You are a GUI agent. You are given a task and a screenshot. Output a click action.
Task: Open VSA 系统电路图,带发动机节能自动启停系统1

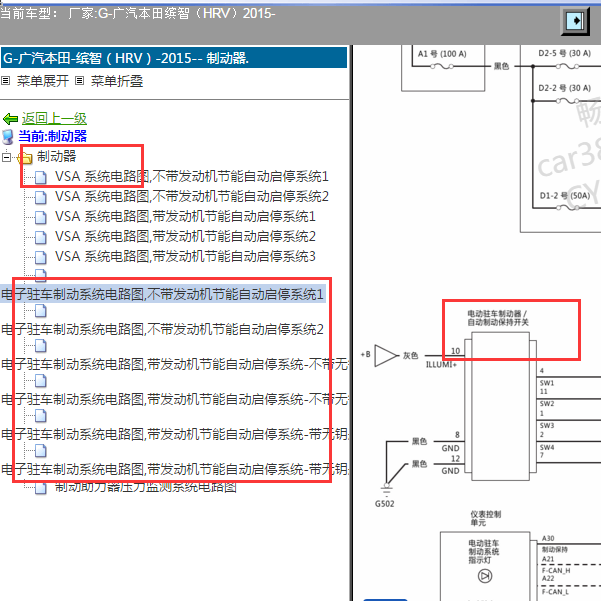coord(185,216)
